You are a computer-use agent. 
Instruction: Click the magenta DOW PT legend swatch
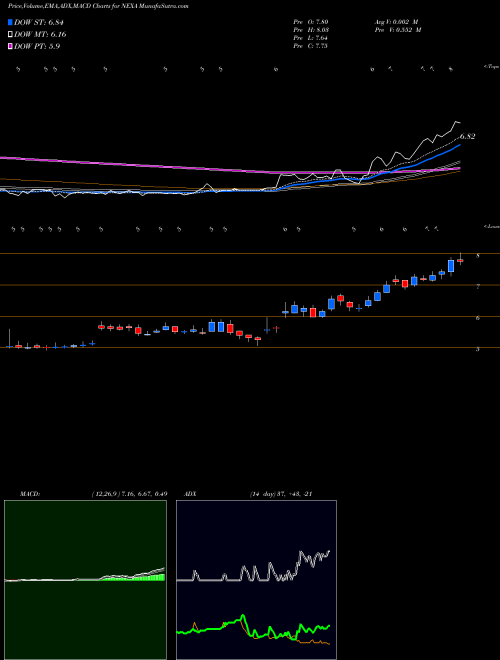pyautogui.click(x=10, y=46)
